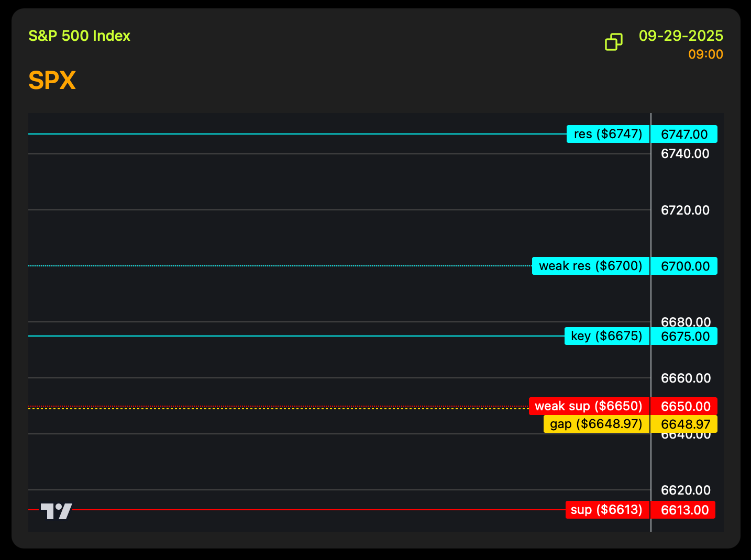Click the TradingView logo on the chart
The height and width of the screenshot is (560, 751).
(57, 511)
